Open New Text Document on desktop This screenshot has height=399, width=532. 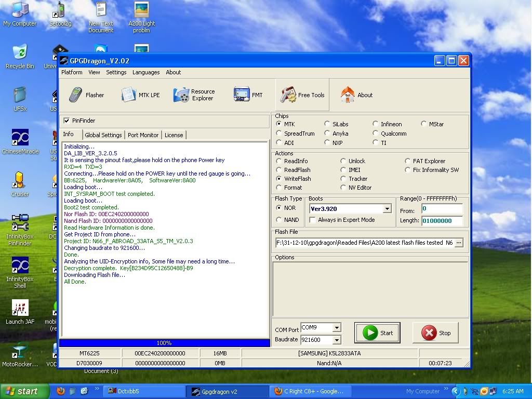pos(101,17)
